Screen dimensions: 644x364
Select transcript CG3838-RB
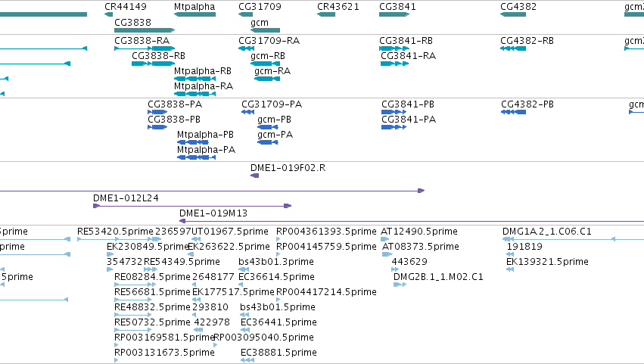click(x=158, y=56)
